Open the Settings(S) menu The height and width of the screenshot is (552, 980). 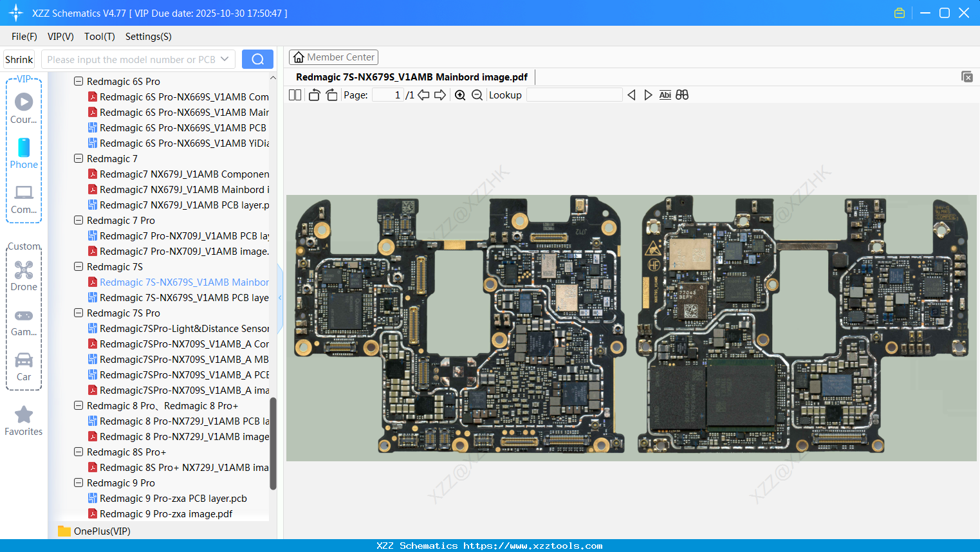pos(148,37)
